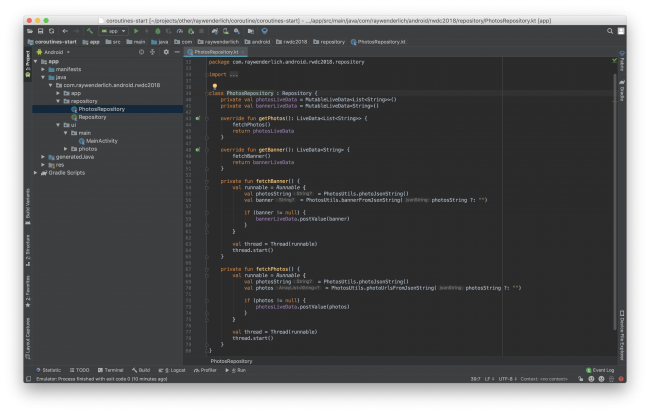Open the Statistic tool window
Image resolution: width=650 pixels, height=414 pixels.
pos(48,370)
